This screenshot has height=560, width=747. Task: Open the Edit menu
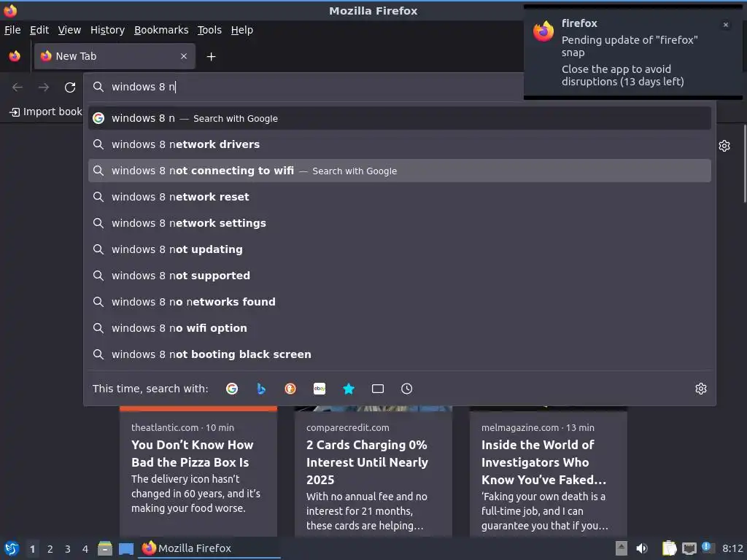tap(39, 30)
